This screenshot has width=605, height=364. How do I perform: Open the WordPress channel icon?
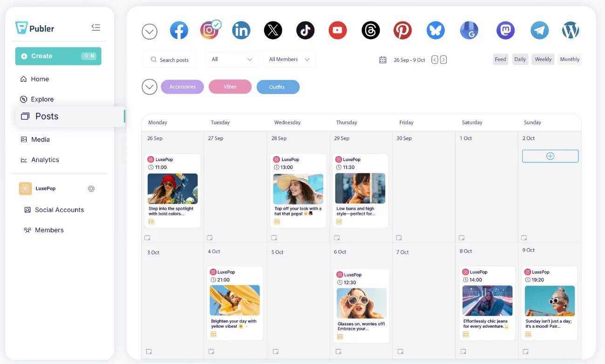click(x=570, y=30)
